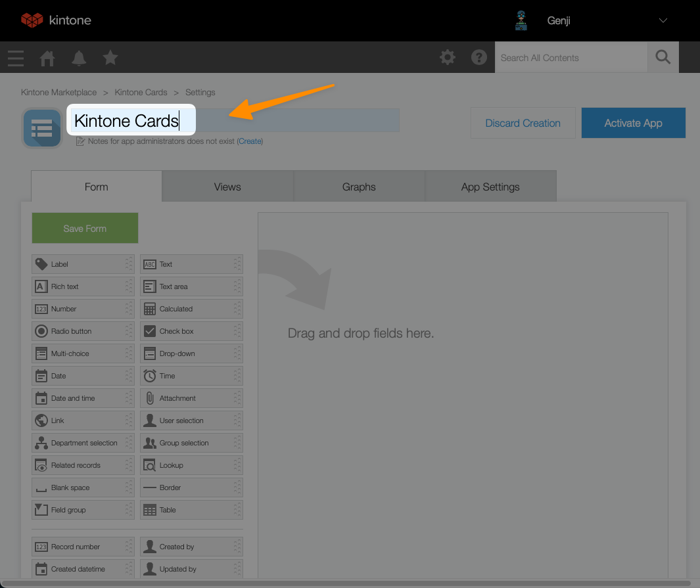Click the Search All Contents field

pos(571,58)
